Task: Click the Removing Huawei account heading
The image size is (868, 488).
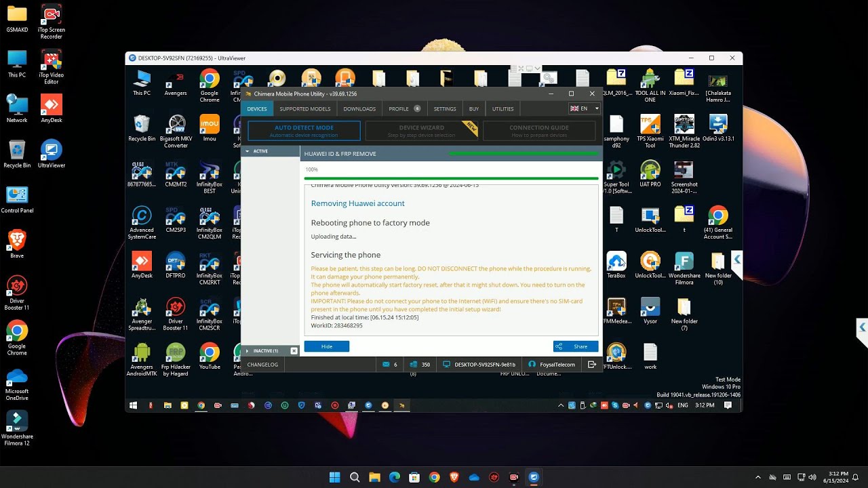Action: [357, 203]
